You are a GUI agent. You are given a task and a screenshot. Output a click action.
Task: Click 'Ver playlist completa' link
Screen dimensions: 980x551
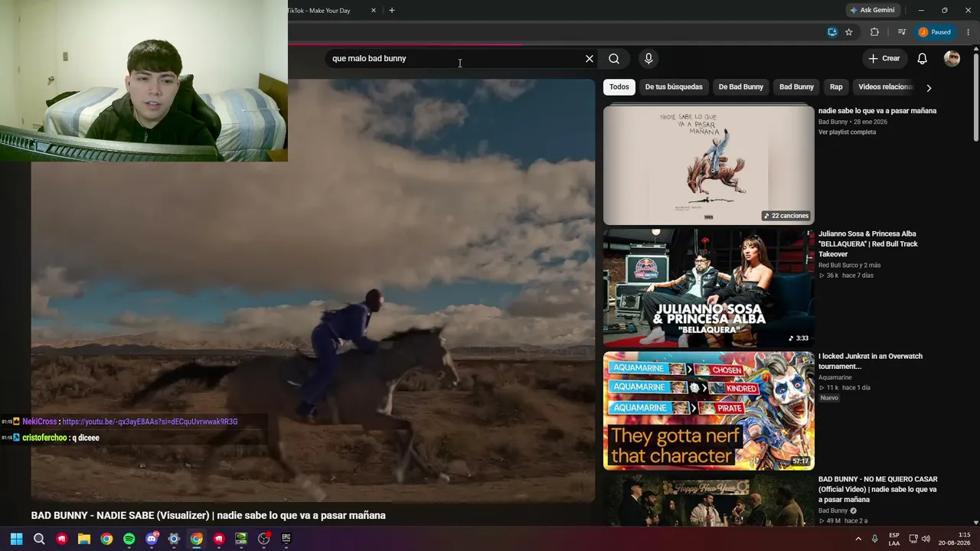pyautogui.click(x=847, y=132)
